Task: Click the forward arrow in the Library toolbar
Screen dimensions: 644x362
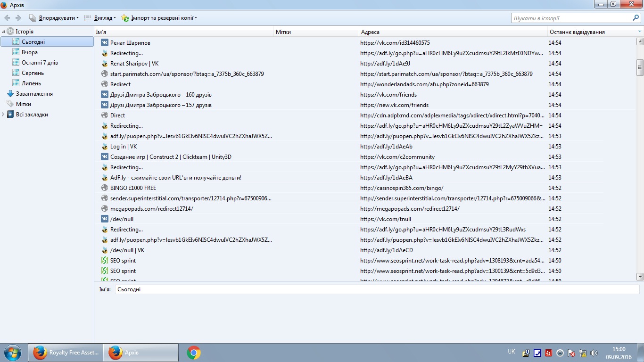Action: (x=18, y=18)
